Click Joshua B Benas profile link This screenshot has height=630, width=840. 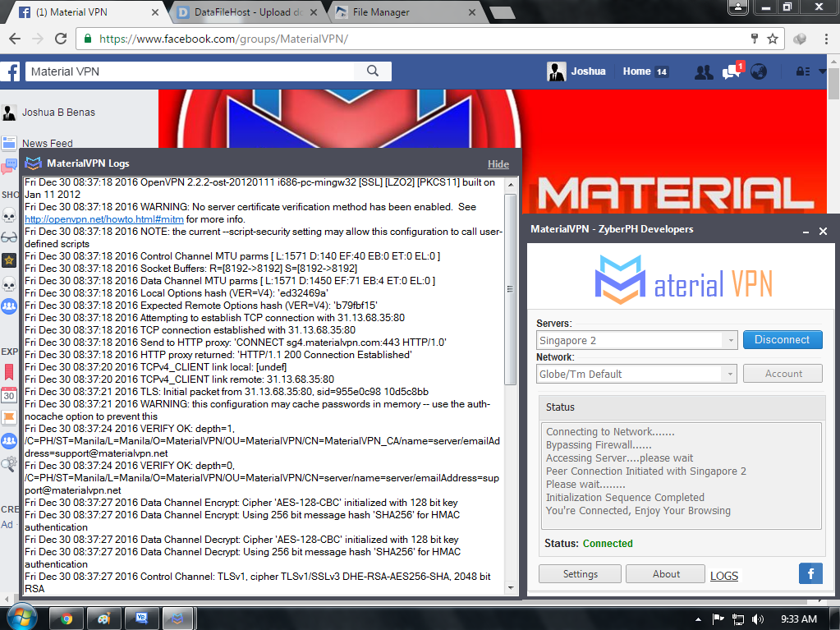pos(58,112)
